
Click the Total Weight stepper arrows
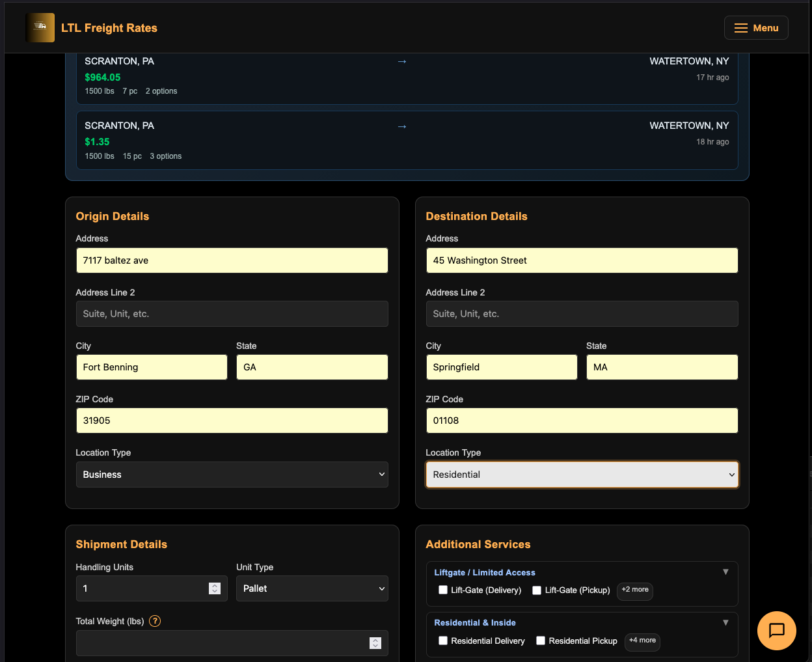[375, 643]
